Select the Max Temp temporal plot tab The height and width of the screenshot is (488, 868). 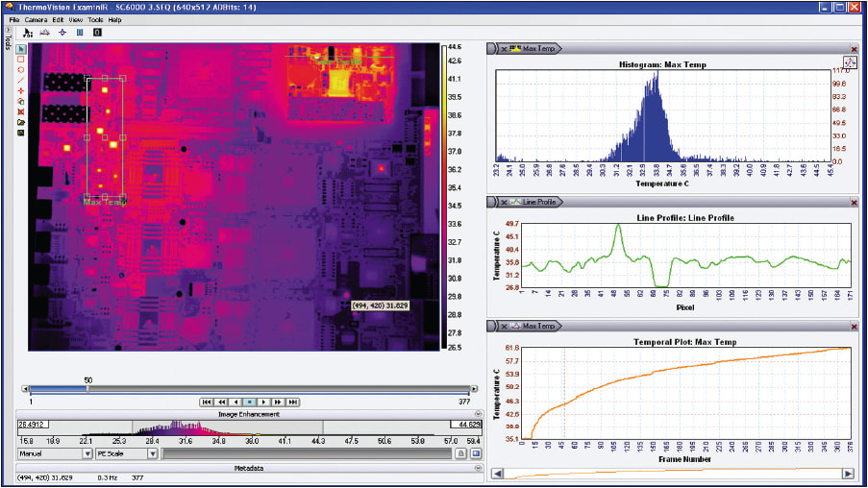pos(533,326)
